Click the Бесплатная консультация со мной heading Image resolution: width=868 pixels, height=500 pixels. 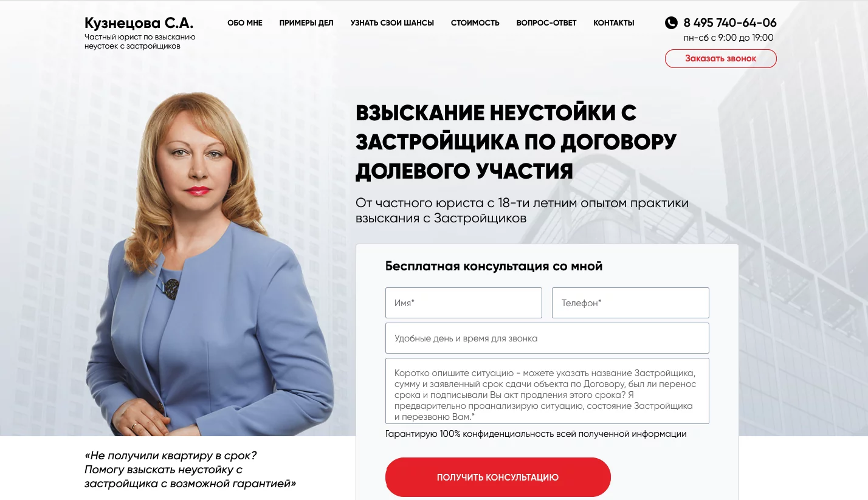[494, 266]
